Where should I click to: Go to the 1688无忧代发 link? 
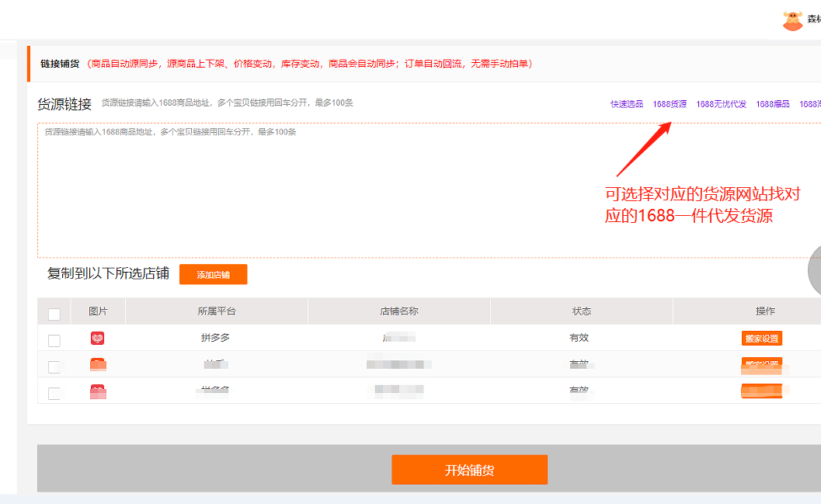721,104
